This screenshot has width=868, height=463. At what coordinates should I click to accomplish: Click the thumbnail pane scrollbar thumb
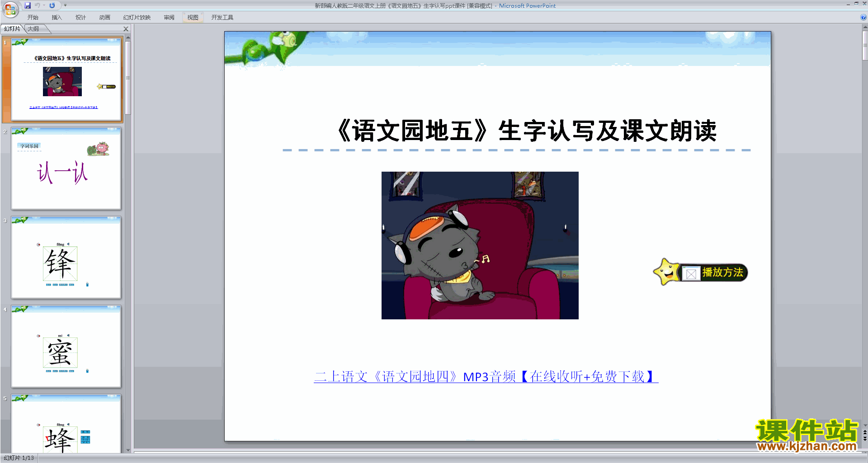(x=128, y=78)
